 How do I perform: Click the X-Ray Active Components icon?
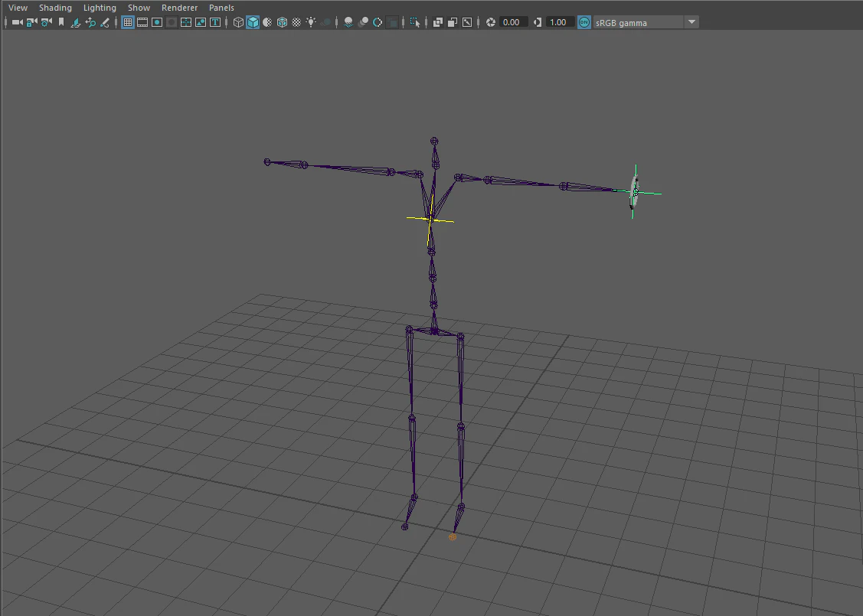click(x=453, y=22)
